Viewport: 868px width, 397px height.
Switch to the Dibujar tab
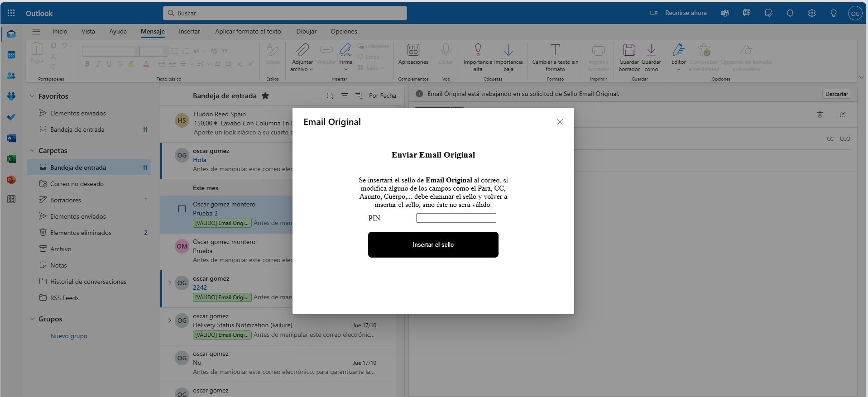[x=307, y=31]
